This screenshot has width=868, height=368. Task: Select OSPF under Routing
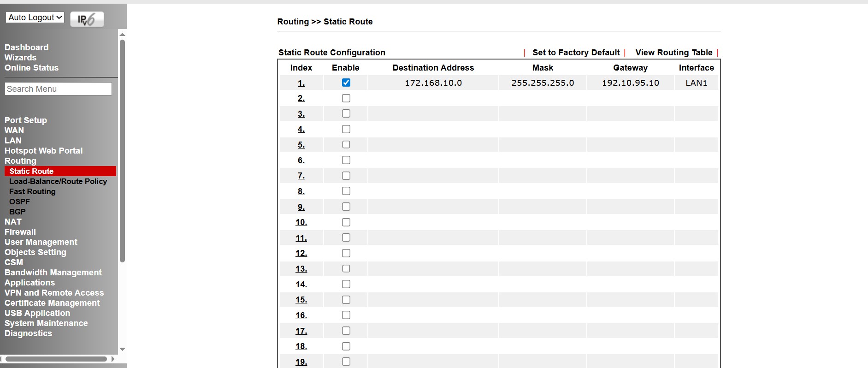[x=19, y=202]
